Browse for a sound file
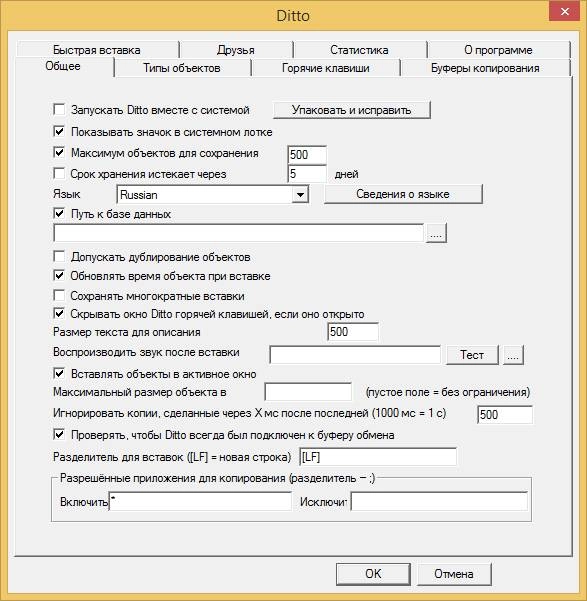Image resolution: width=587 pixels, height=601 pixels. tap(513, 355)
